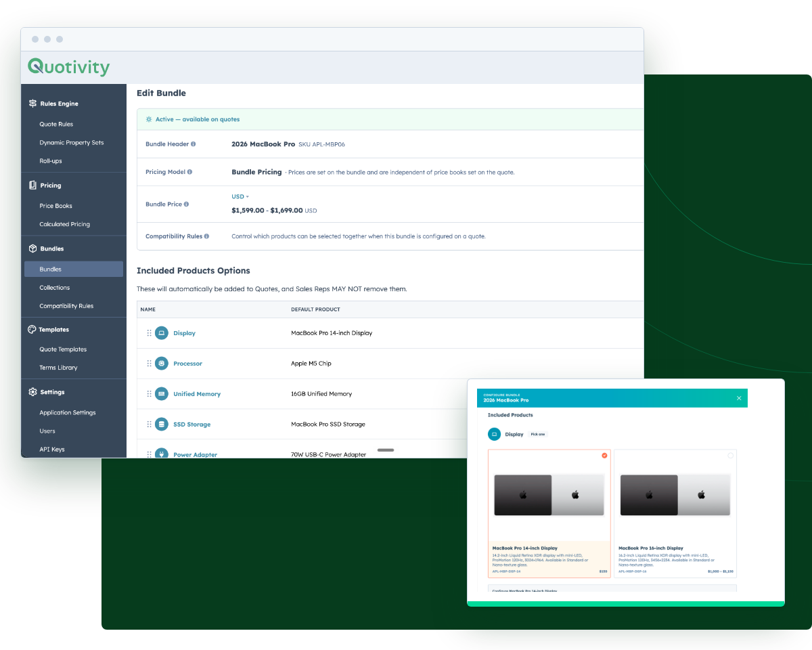Open the SSD Storage option link
The height and width of the screenshot is (650, 812).
191,425
